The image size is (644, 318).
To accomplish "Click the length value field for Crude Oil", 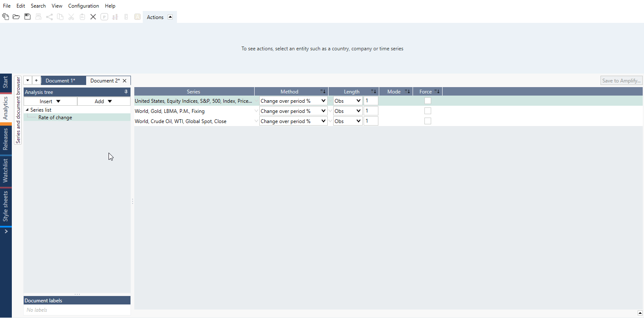I will [371, 121].
